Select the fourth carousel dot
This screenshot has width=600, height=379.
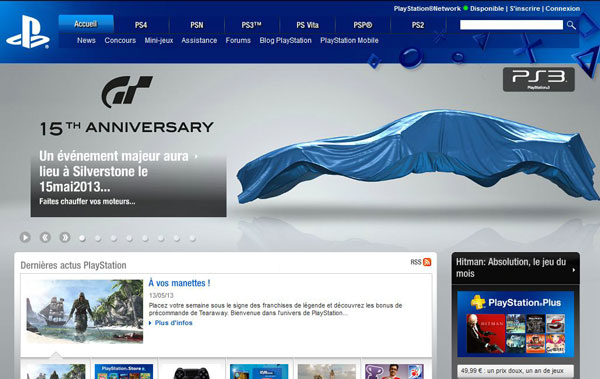(129, 238)
